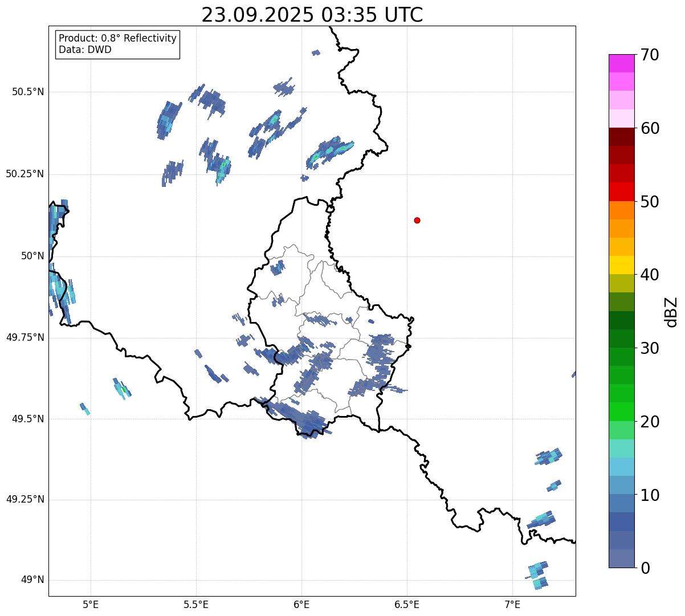This screenshot has height=616, width=685.
Task: Click the 'Data: DWD' text
Action: click(85, 50)
